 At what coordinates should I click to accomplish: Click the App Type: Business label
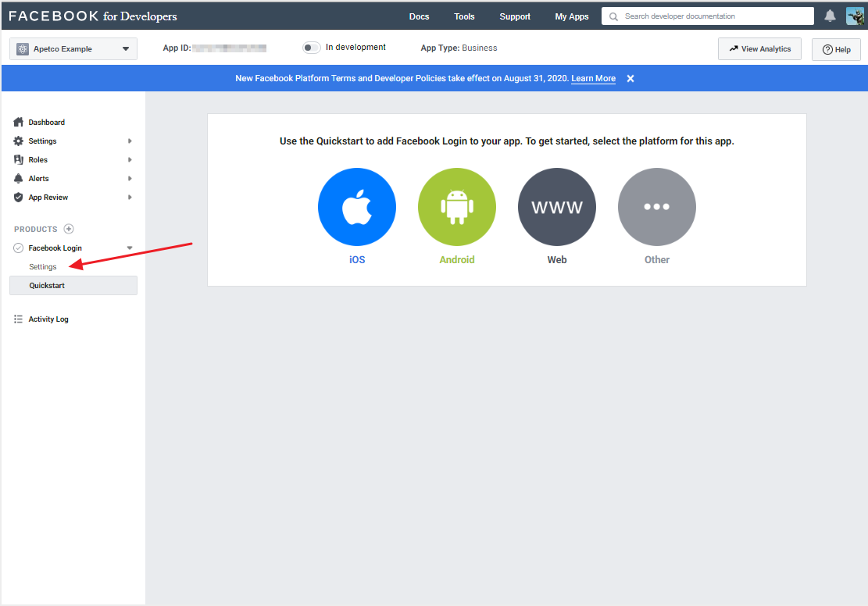[459, 48]
